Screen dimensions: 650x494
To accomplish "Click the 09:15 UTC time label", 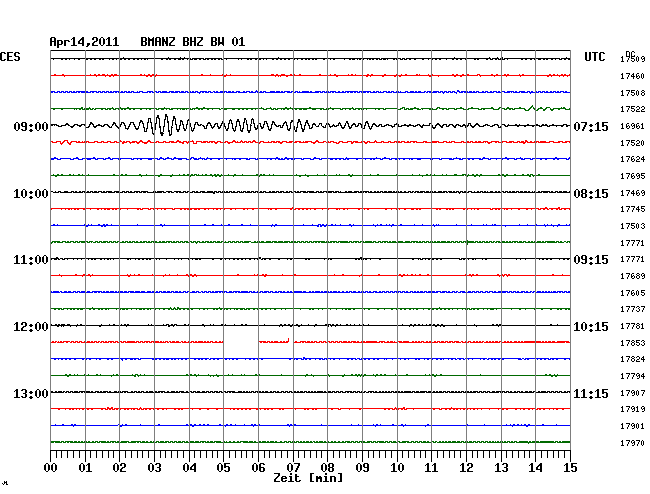I will point(591,260).
